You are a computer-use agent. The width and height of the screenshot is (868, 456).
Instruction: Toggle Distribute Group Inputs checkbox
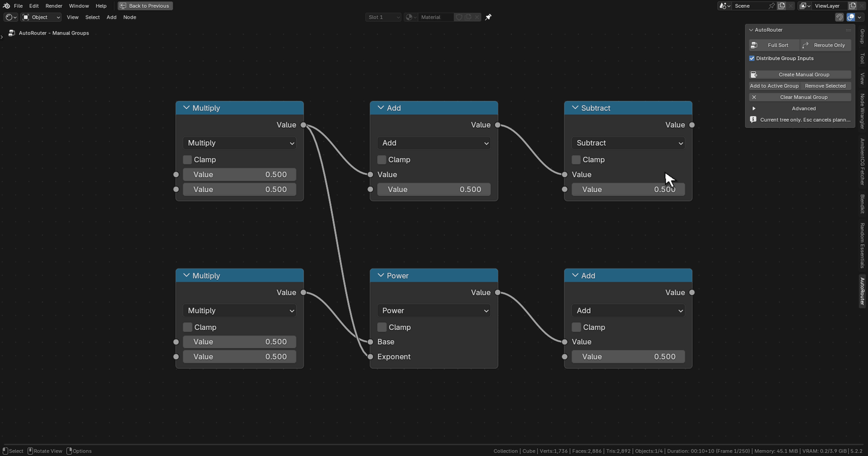pos(752,59)
